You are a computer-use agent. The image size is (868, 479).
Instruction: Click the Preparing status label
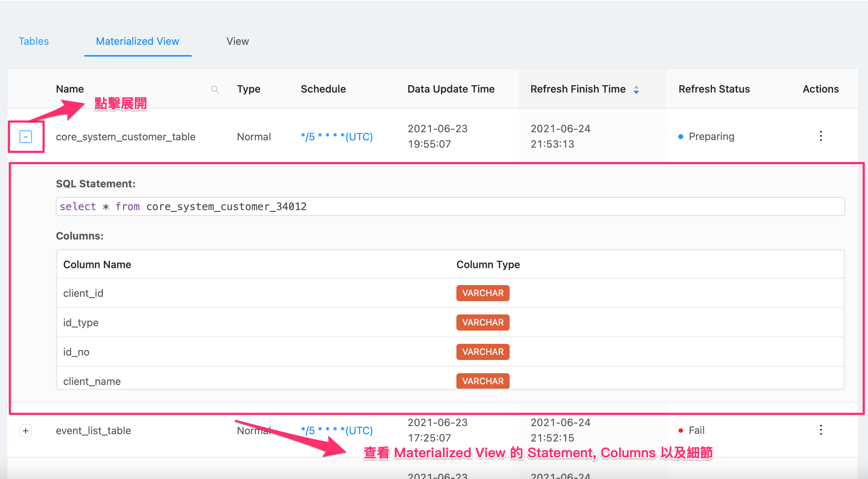pyautogui.click(x=711, y=136)
